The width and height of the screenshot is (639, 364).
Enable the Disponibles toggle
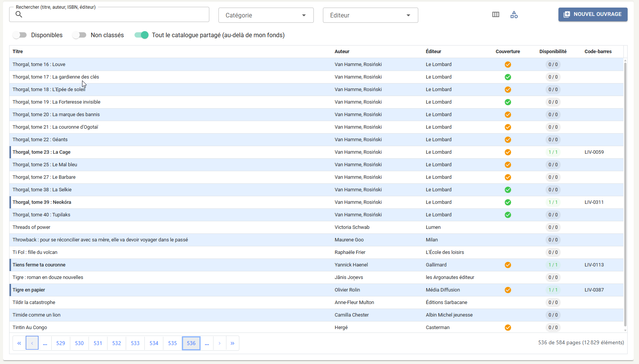tap(19, 35)
